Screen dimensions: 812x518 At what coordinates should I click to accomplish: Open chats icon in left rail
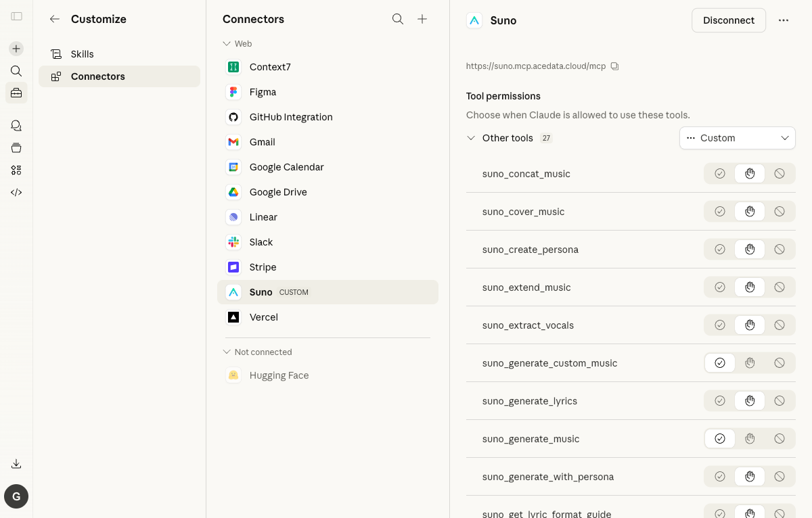pos(16,125)
